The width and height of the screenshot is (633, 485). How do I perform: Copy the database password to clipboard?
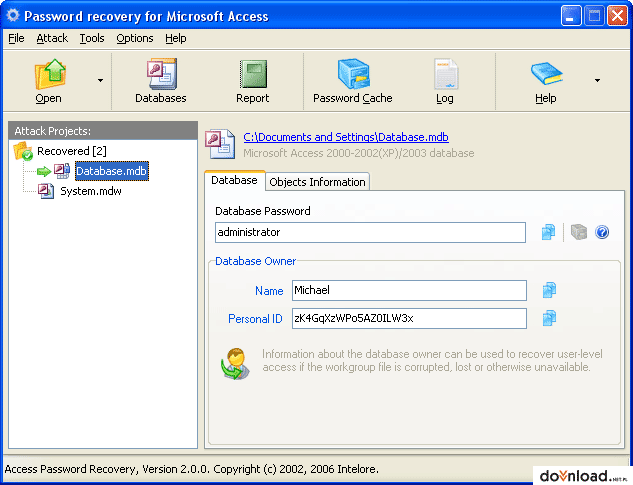pos(548,232)
